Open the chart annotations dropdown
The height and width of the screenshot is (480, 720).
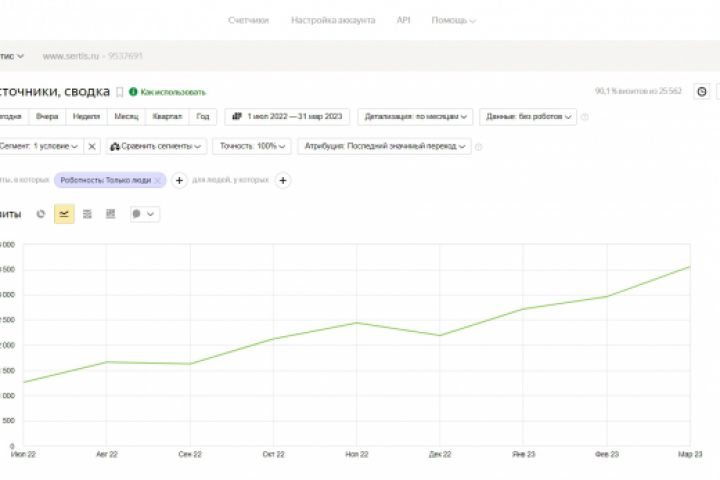(x=145, y=214)
